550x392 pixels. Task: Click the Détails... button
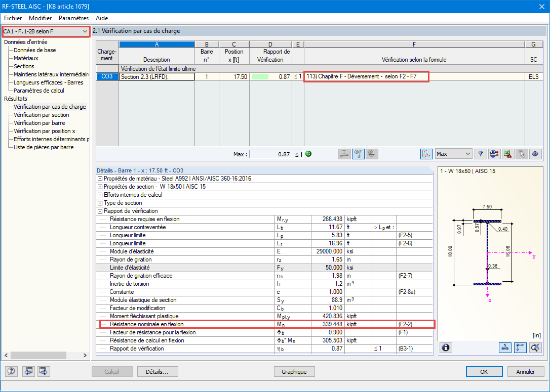coord(158,372)
